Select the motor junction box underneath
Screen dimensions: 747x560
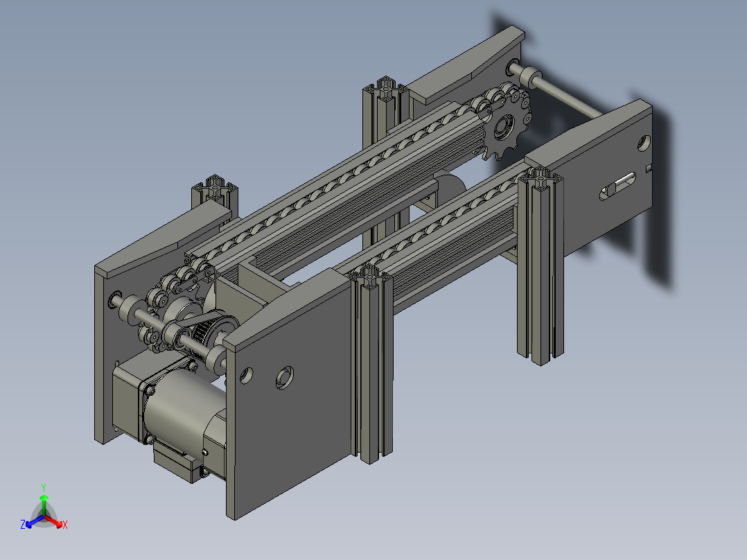click(x=177, y=464)
